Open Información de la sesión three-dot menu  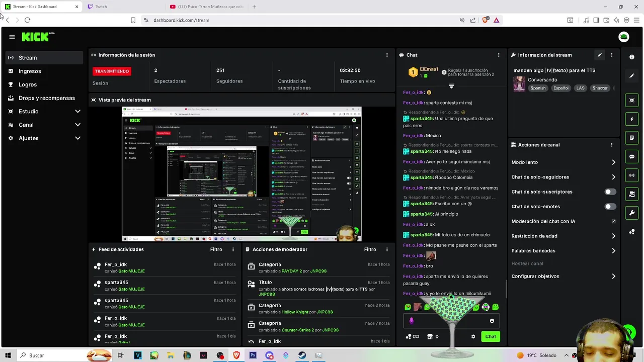point(387,55)
